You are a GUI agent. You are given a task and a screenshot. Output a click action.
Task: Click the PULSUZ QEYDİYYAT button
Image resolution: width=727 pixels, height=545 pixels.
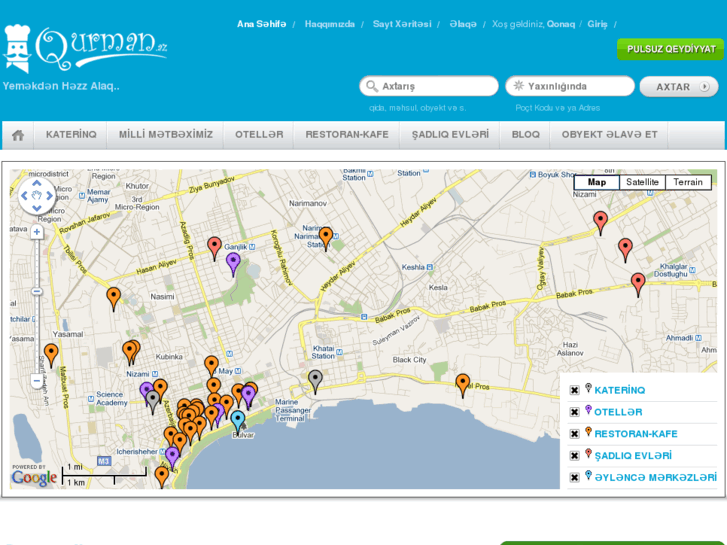671,49
